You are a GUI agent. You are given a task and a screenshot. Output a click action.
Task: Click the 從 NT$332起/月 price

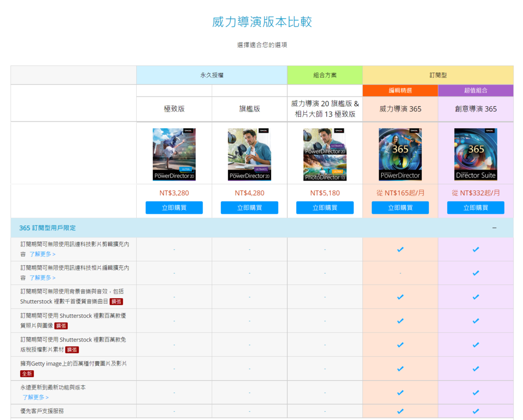pyautogui.click(x=476, y=193)
